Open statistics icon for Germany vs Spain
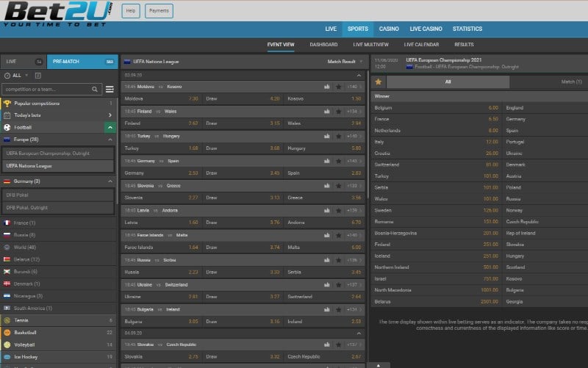 click(x=327, y=161)
